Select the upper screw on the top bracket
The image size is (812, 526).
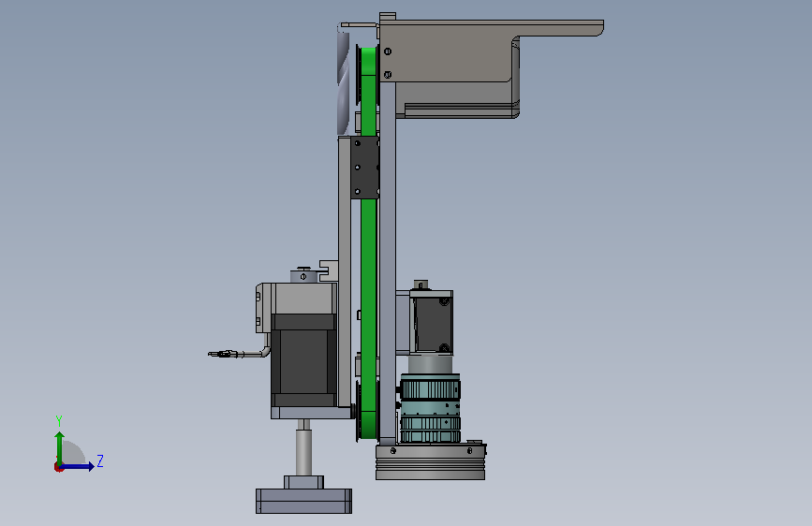pos(388,51)
